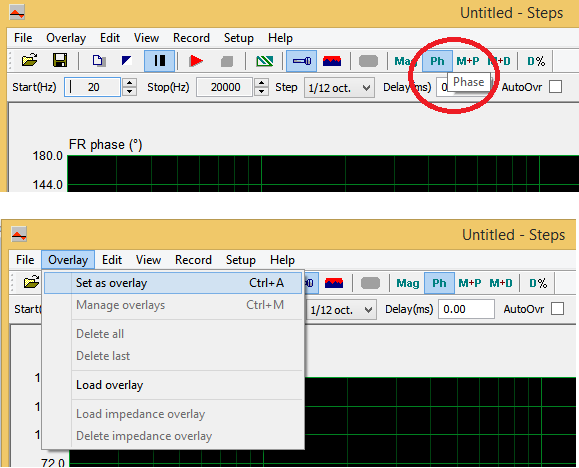
Task: Enable the AutoOvr checkbox in bottom window
Action: click(558, 309)
